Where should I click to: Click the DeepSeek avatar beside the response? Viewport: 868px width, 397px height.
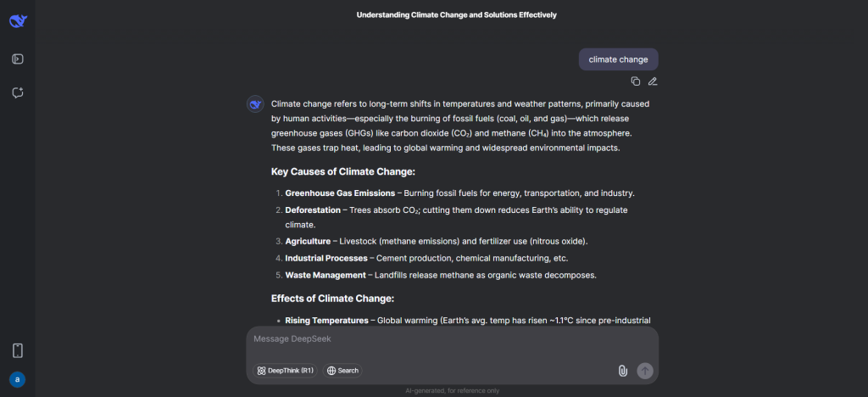click(255, 104)
